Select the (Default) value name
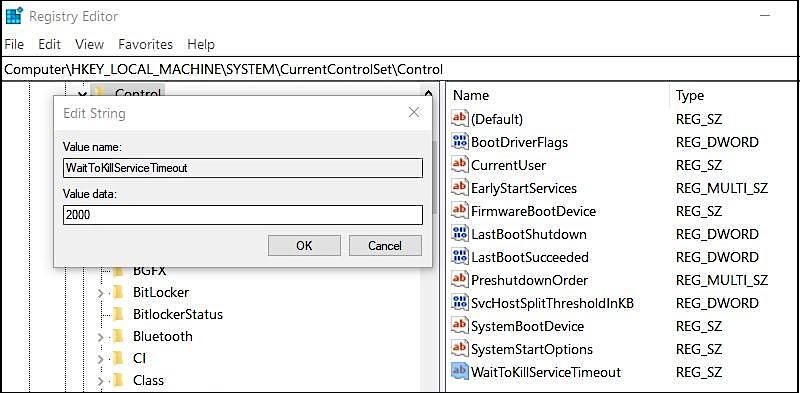Screen dimensions: 800x393 497,119
